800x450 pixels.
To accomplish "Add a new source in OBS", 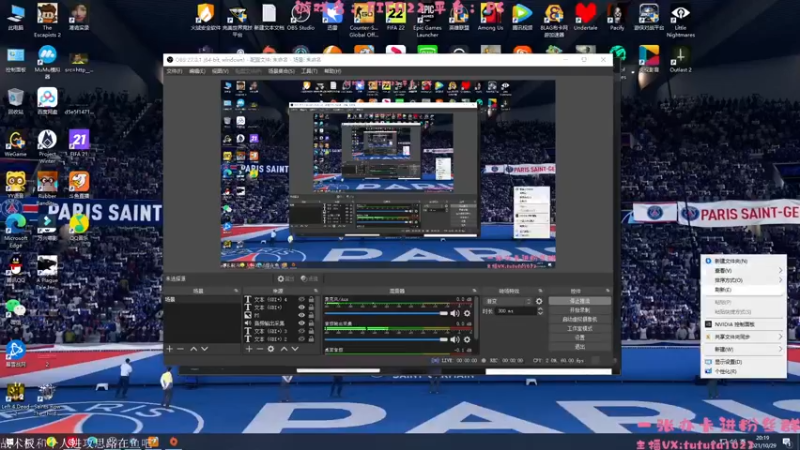I will pyautogui.click(x=249, y=349).
